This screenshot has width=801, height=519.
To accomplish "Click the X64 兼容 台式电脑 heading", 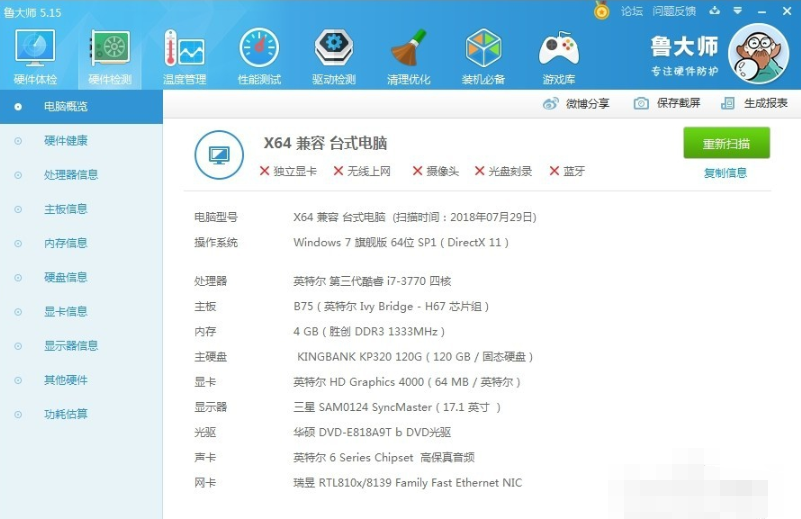I will [x=325, y=143].
